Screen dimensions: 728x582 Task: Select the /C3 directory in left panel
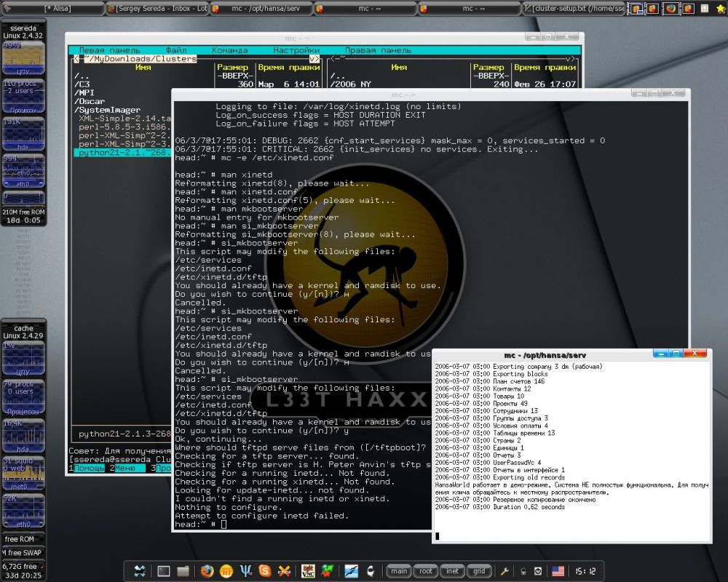tap(82, 84)
